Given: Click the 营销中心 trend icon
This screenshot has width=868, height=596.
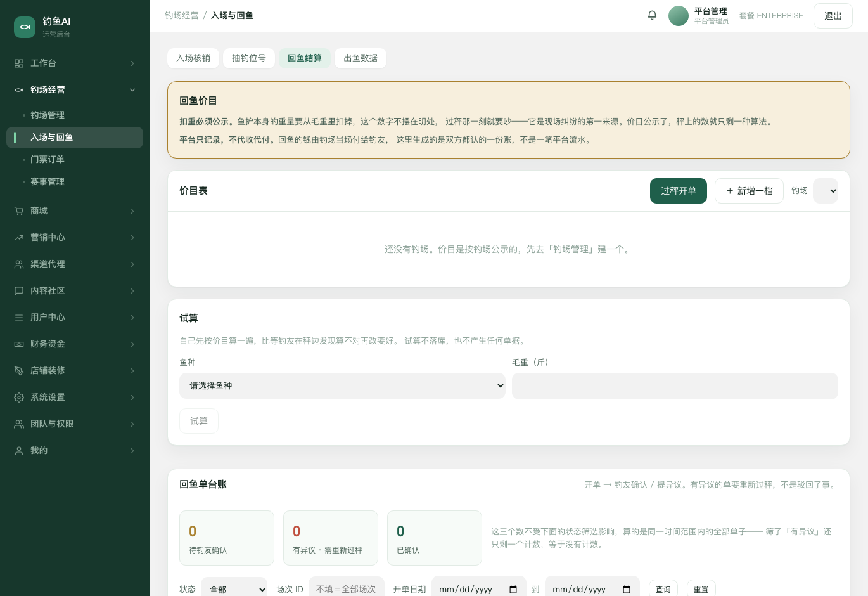Looking at the screenshot, I should pos(19,238).
